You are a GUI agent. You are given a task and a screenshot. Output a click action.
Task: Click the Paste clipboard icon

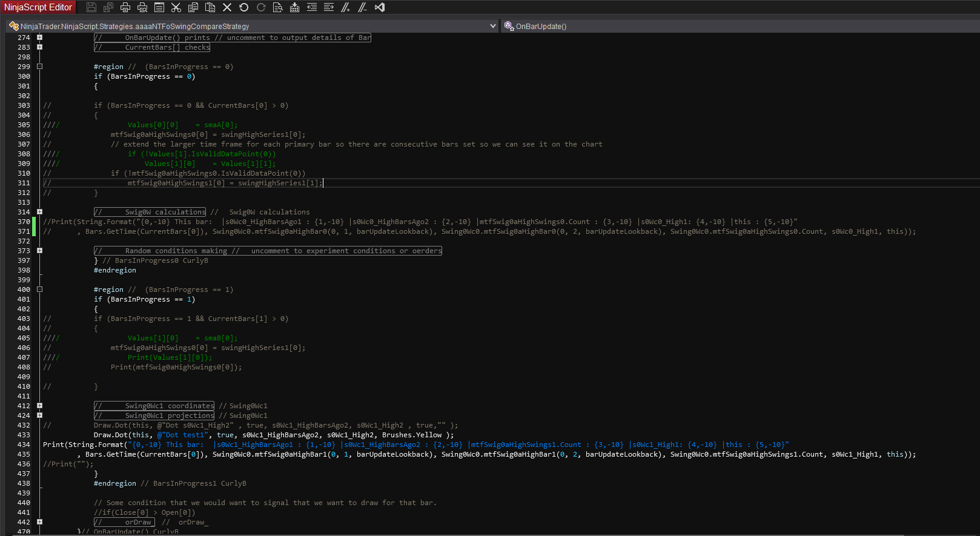pyautogui.click(x=210, y=7)
